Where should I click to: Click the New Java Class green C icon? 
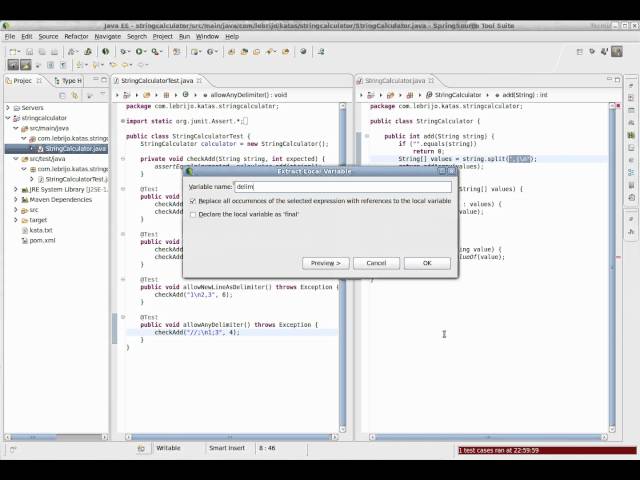210,52
